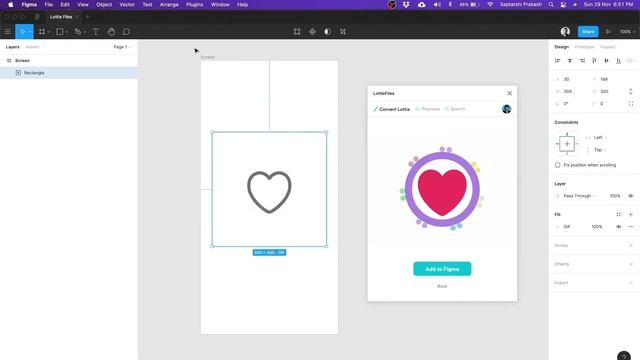
Task: Switch to the Assets tab
Action: click(x=32, y=47)
